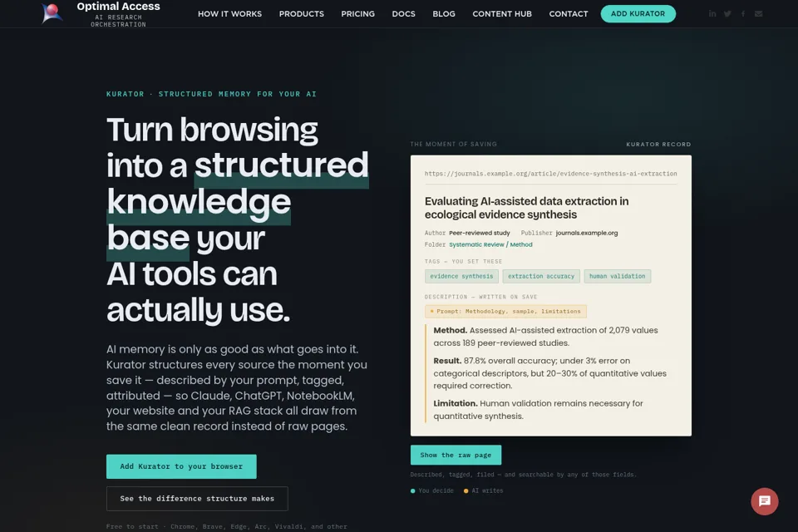The image size is (798, 532).
Task: Open the Systematic Review / Method folder link
Action: pyautogui.click(x=490, y=245)
